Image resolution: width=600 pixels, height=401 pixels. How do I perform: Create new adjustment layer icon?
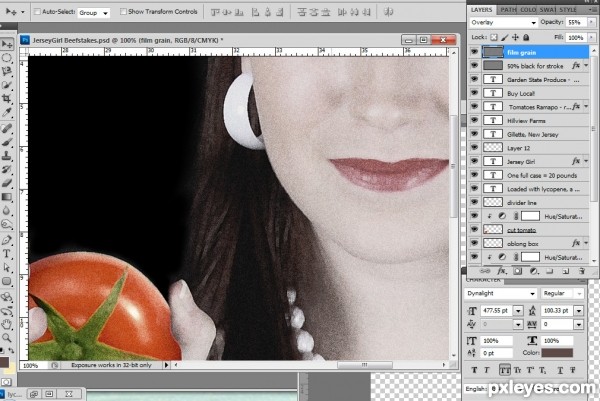(x=534, y=271)
